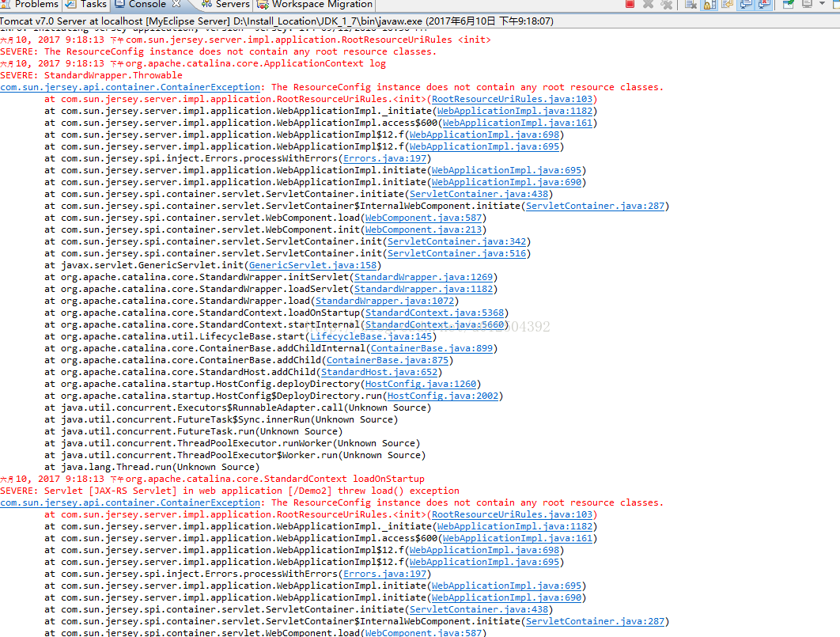Open ContainerException link below Servlet JAX-RS line
840x637 pixels.
[x=131, y=502]
